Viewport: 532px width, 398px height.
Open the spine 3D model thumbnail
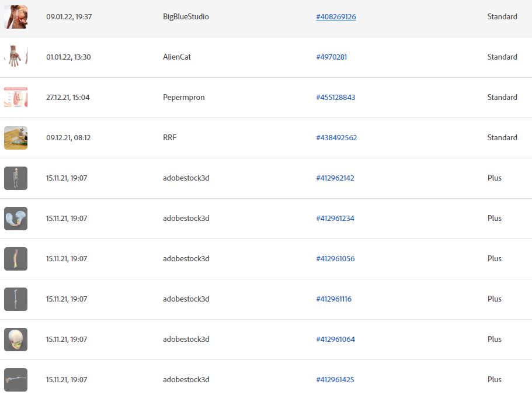click(x=16, y=259)
